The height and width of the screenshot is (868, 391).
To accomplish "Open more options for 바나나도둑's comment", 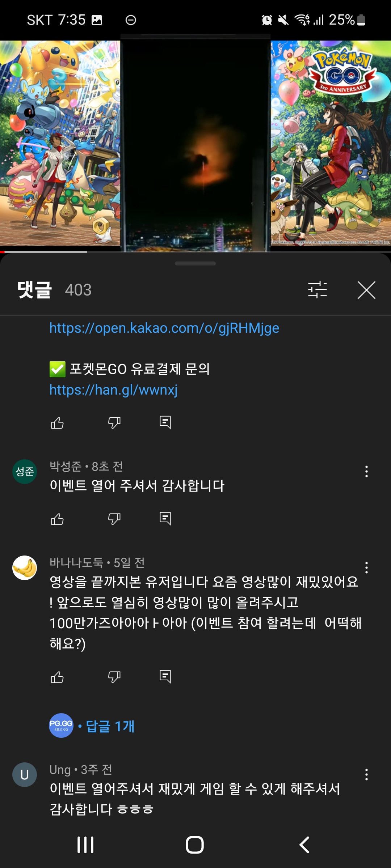I will click(x=366, y=567).
